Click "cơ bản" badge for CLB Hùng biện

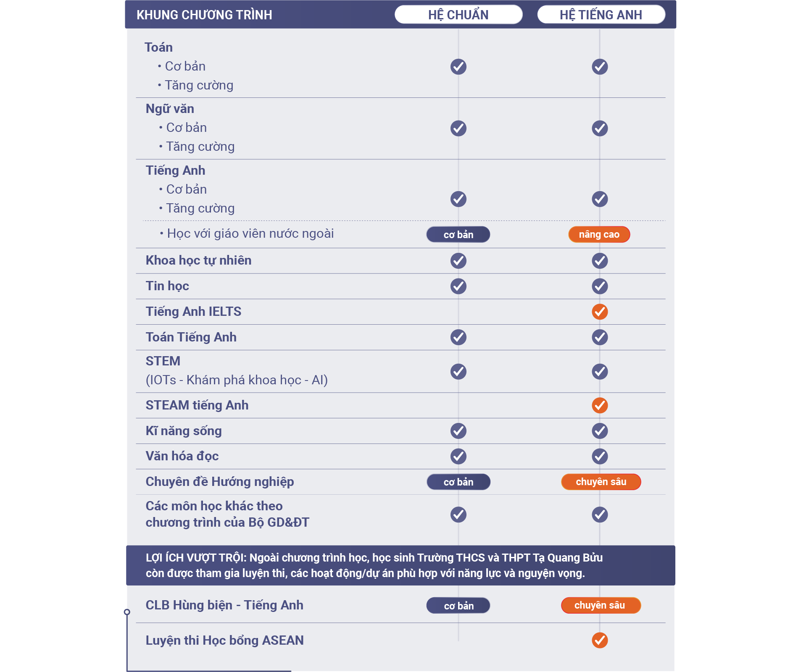tap(458, 606)
